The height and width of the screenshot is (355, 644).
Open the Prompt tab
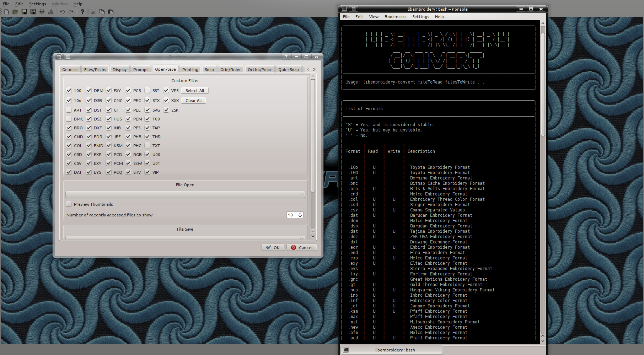tap(141, 70)
